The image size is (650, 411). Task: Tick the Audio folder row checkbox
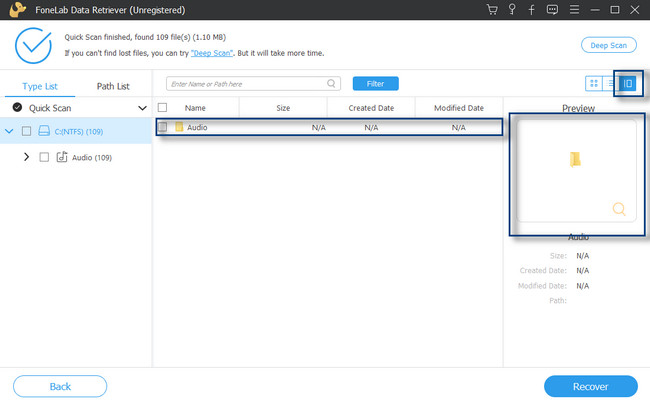tap(162, 127)
